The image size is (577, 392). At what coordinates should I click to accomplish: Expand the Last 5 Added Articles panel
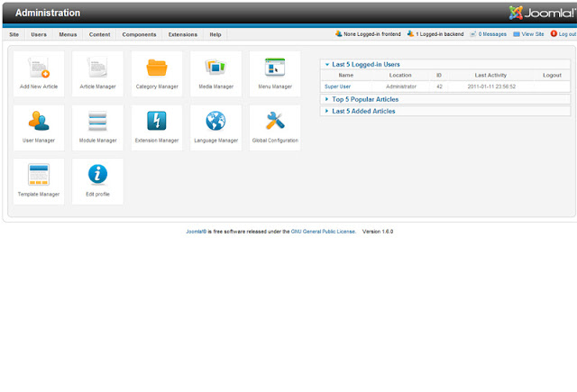tap(326, 111)
